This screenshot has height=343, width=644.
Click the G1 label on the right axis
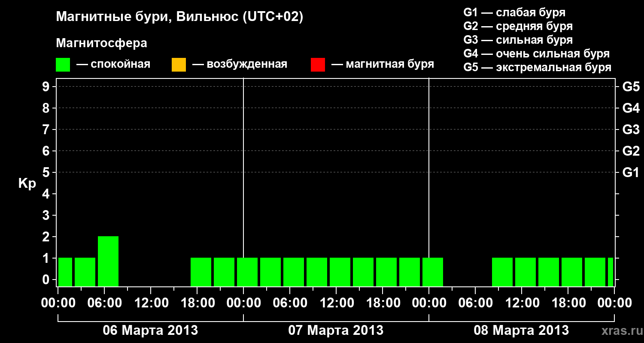tap(631, 172)
